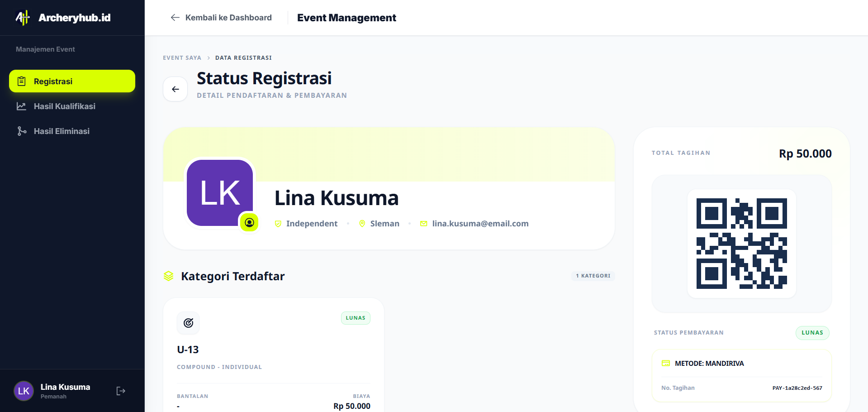
Task: Click the shield icon beside Independent
Action: 277,223
